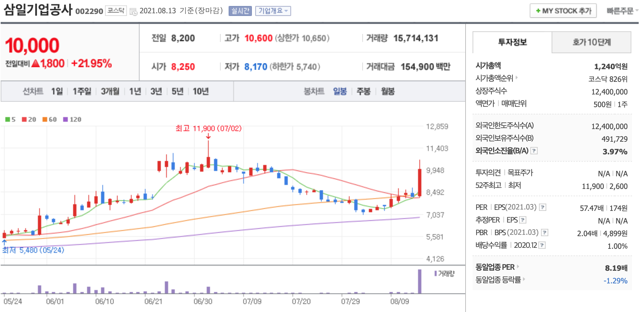The image size is (644, 312).
Task: Open help icon next to PBR BPS(2021.03)
Action: [544, 233]
